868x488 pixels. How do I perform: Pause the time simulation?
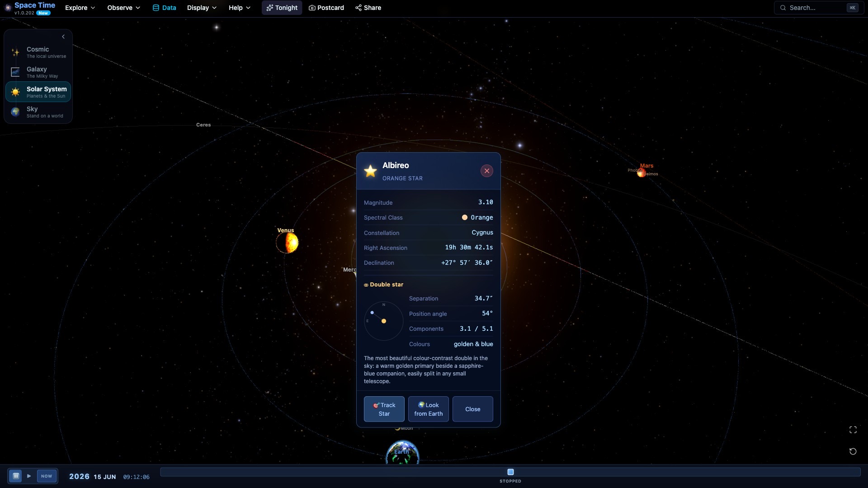pyautogui.click(x=16, y=476)
